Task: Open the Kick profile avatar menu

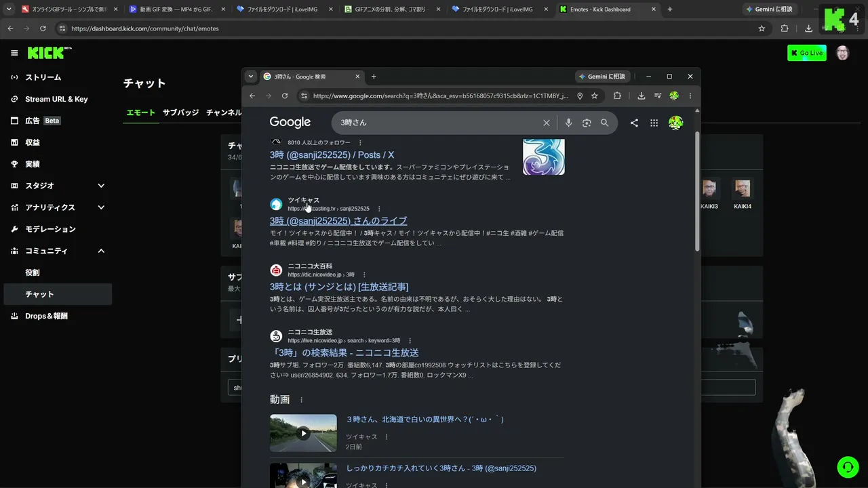Action: [x=843, y=53]
